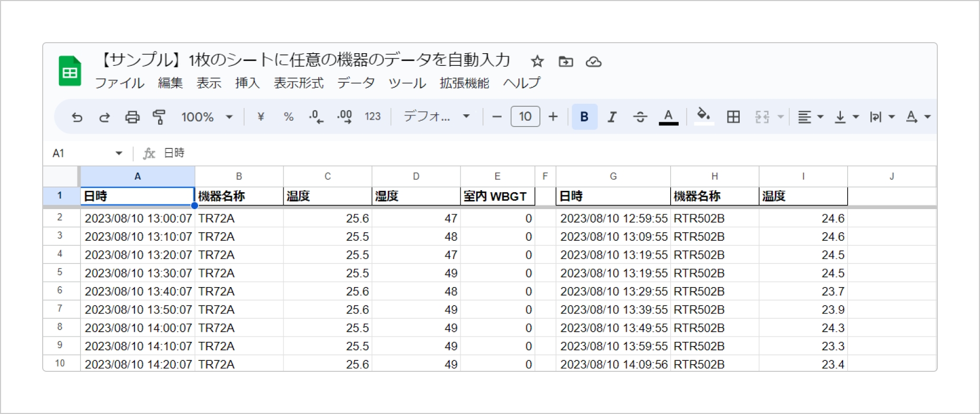Open the fill color bucket picker

704,116
